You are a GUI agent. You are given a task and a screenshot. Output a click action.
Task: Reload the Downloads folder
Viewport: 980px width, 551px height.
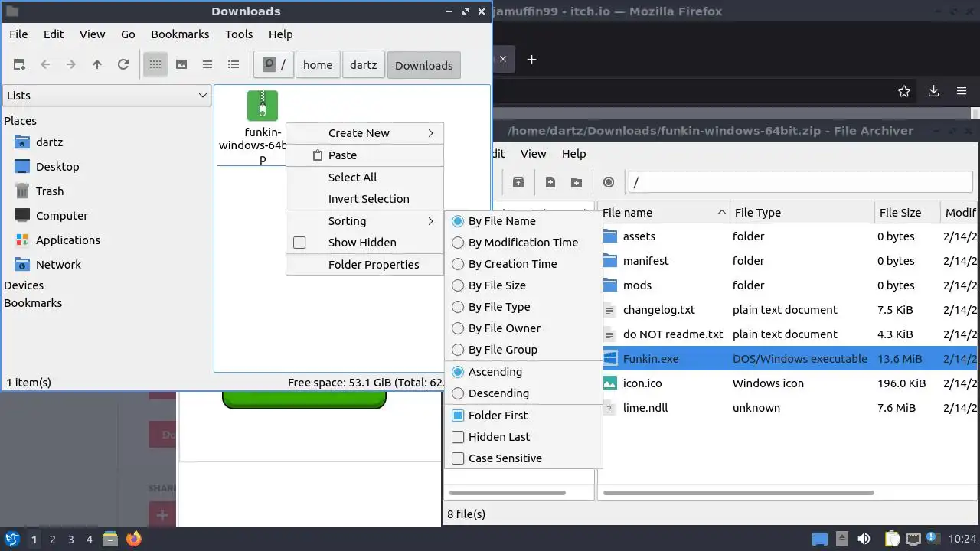click(123, 65)
